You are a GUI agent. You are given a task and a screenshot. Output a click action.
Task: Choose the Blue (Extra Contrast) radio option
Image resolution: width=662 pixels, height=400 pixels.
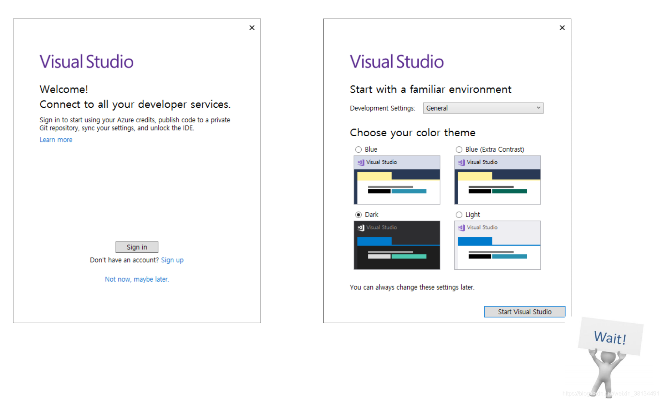coord(459,149)
